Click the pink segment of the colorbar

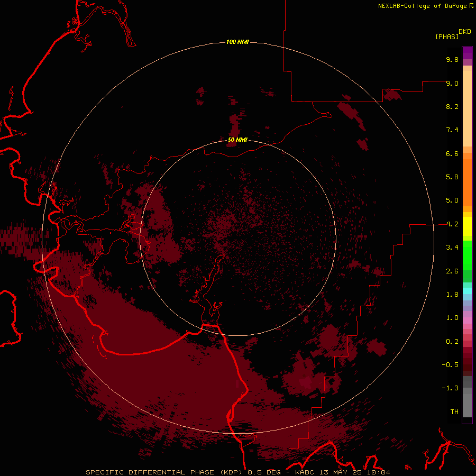click(467, 321)
